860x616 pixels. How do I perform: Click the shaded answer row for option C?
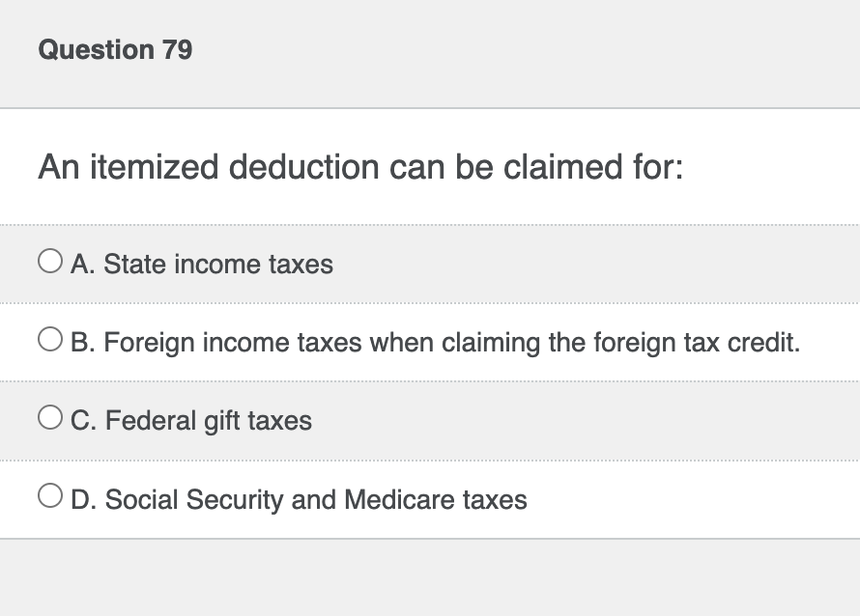tap(580, 421)
